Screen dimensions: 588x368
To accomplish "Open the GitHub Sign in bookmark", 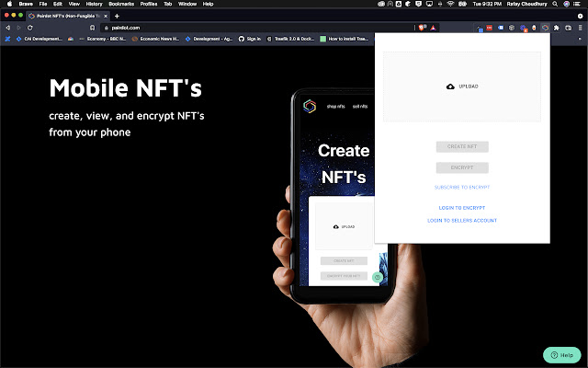I will [x=250, y=39].
